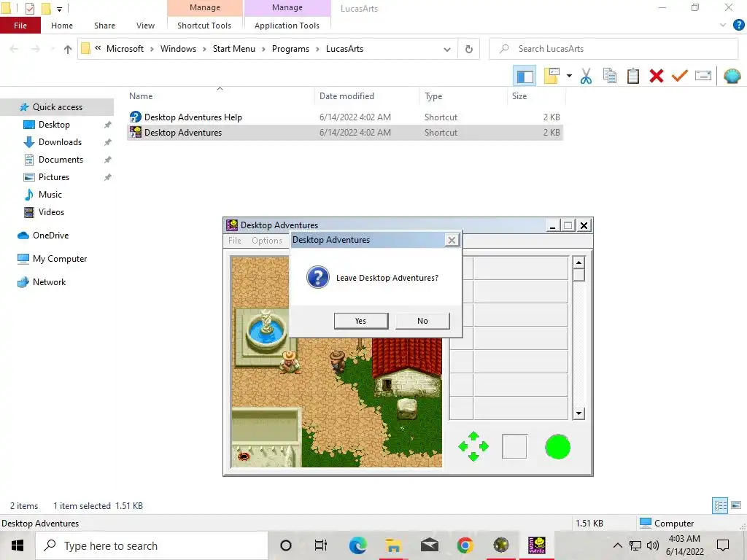Open the File menu in Desktop Adventures game

[x=235, y=241]
